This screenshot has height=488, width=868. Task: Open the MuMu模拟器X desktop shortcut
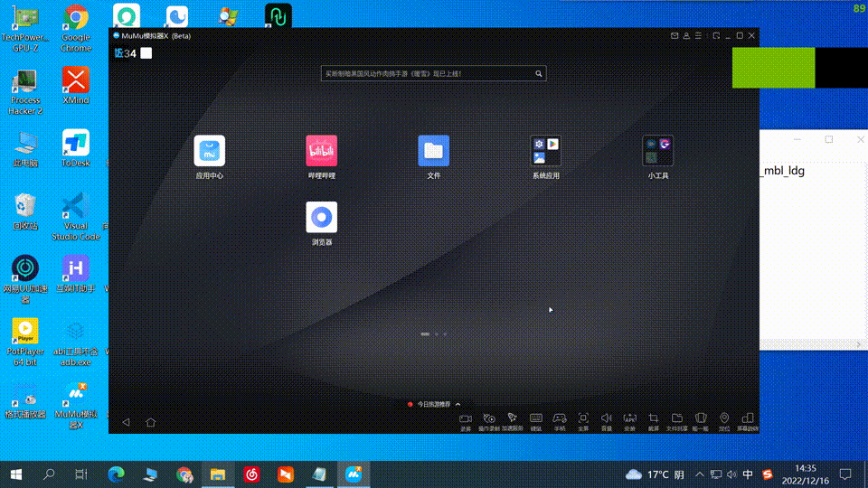point(76,405)
